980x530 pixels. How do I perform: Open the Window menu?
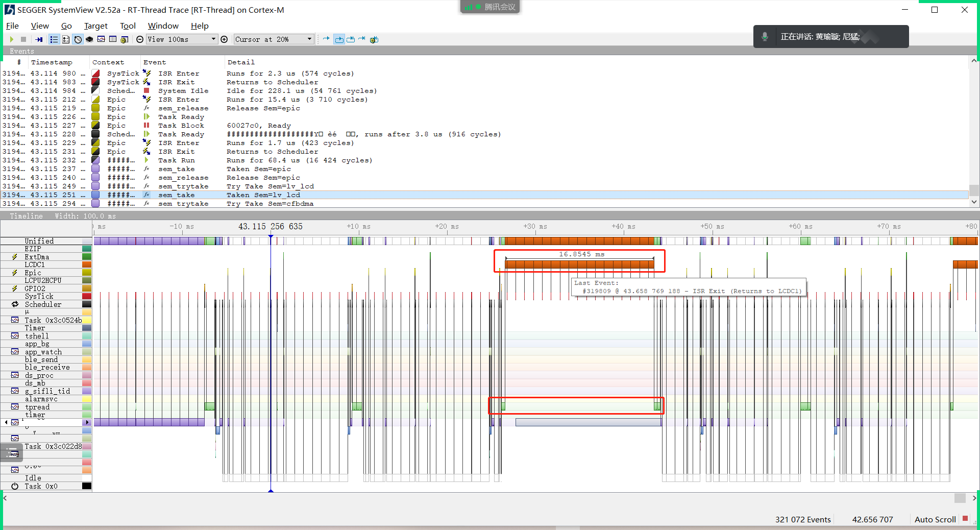[x=163, y=26]
